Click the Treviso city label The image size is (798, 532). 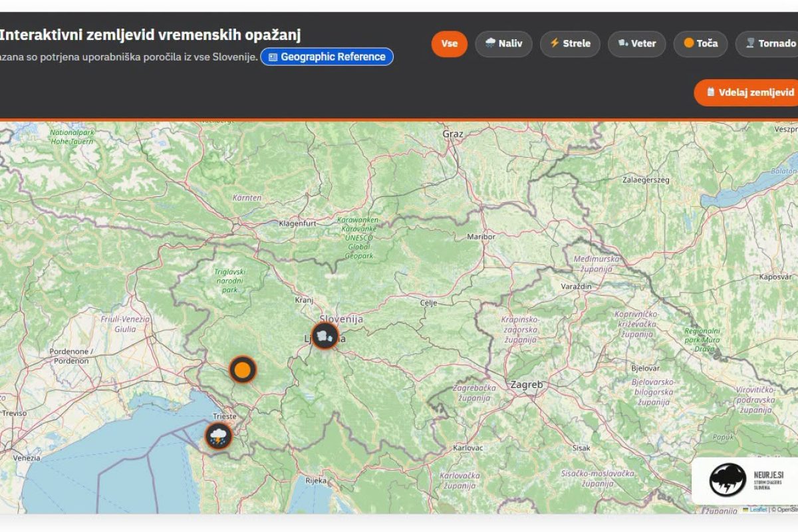point(13,413)
